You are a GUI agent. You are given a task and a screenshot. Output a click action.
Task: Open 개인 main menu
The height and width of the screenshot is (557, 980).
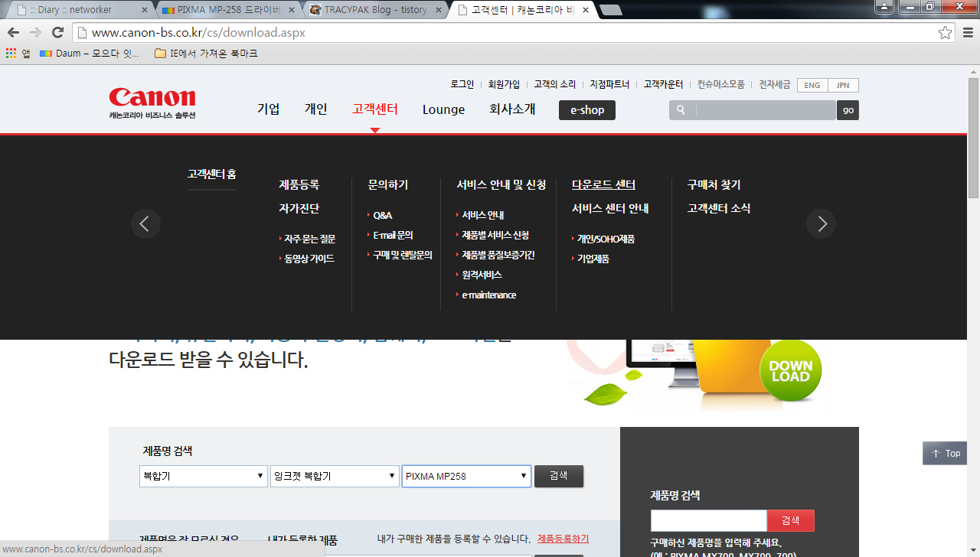point(315,109)
